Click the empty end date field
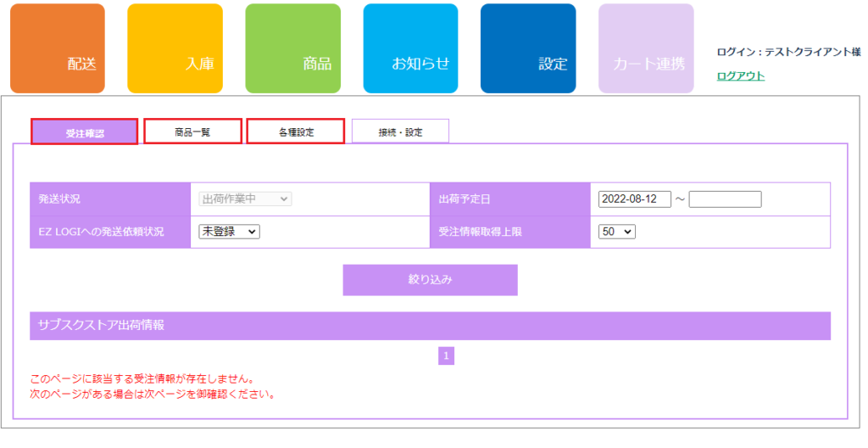The image size is (868, 448). tap(725, 199)
